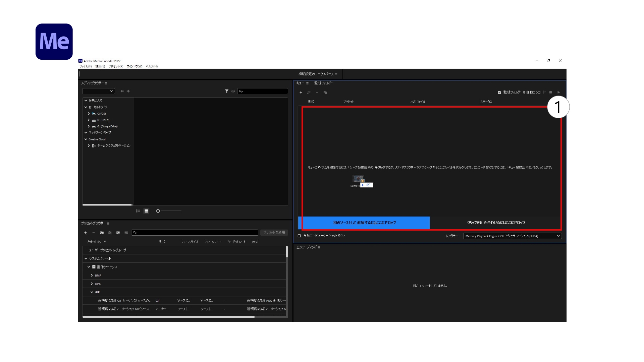Screen dimensions: 644x362
Task: Open the ファイル menu
Action: pos(85,66)
